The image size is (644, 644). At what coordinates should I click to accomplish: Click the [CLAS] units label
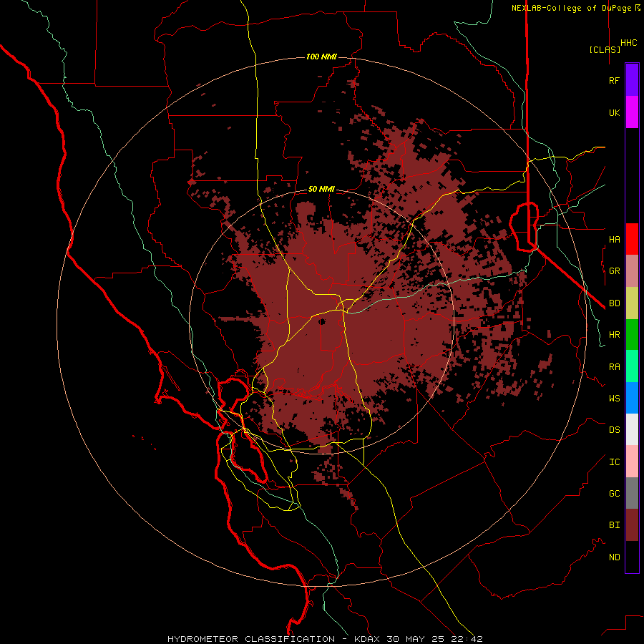(x=605, y=49)
